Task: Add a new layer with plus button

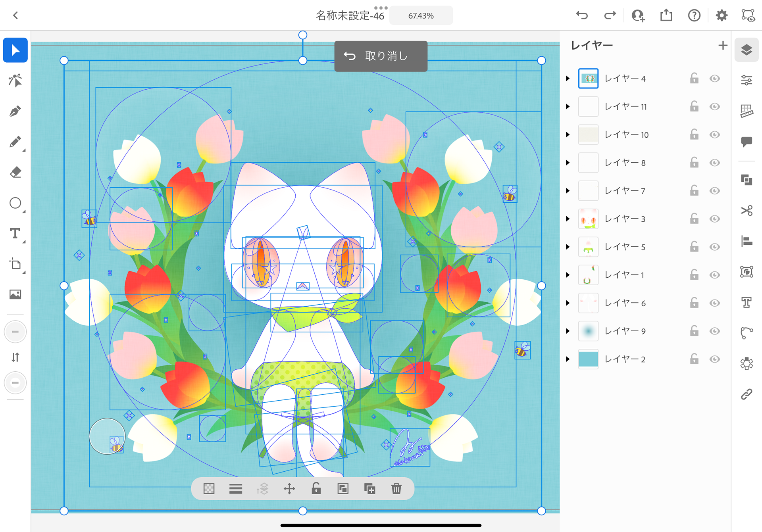Action: tap(723, 46)
